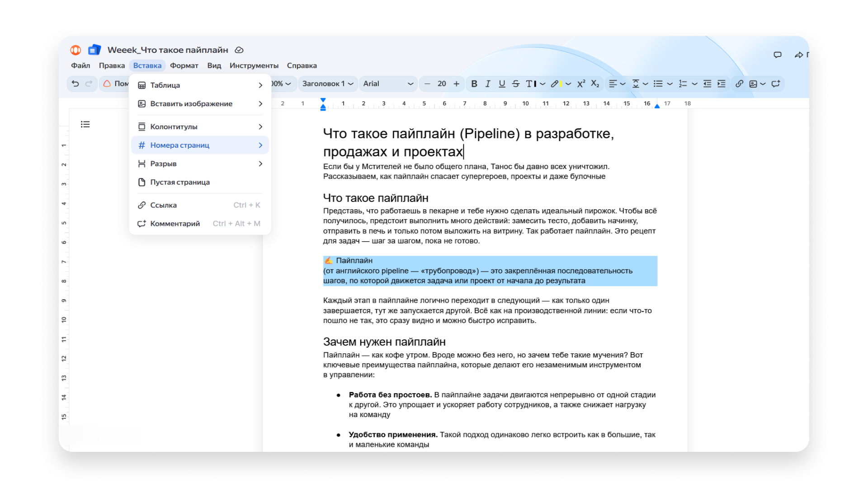Click the left indent marker on ruler
The width and height of the screenshot is (868, 488).
323,108
